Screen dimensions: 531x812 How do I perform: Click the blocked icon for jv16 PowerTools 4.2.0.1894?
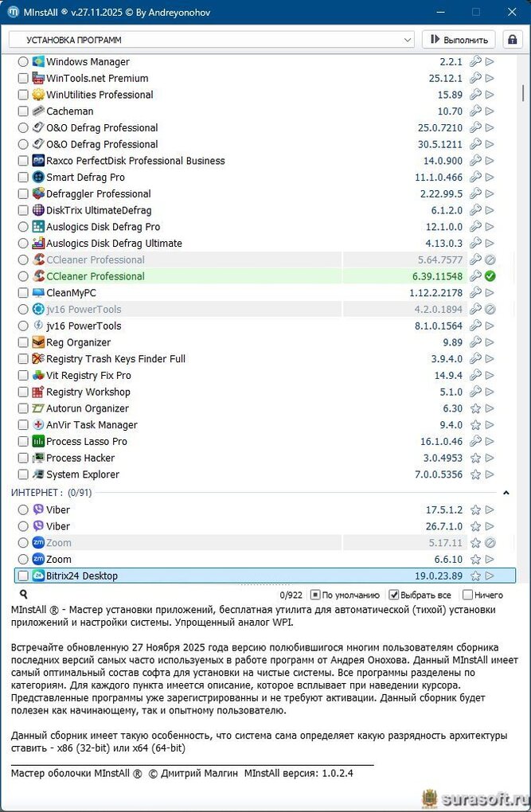(490, 309)
